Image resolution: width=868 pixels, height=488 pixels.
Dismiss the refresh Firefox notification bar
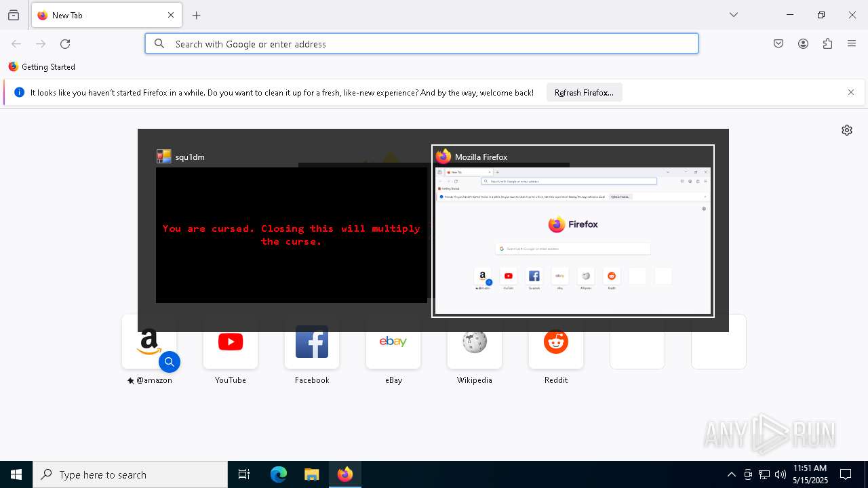(x=851, y=93)
